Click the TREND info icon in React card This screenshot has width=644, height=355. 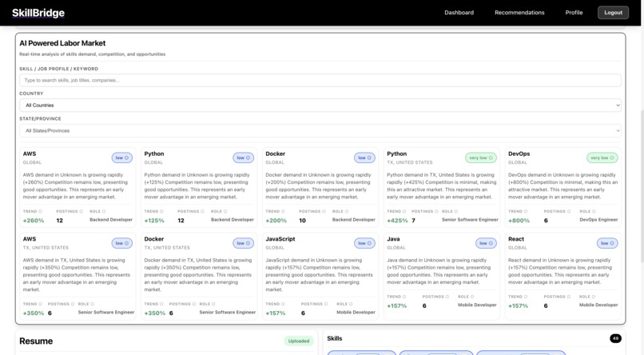(x=526, y=297)
